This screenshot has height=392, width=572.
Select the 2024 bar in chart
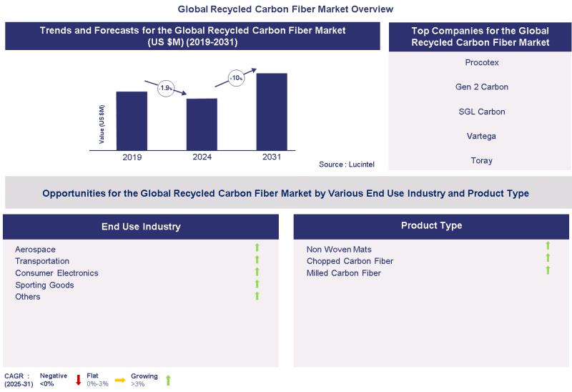[x=202, y=124]
